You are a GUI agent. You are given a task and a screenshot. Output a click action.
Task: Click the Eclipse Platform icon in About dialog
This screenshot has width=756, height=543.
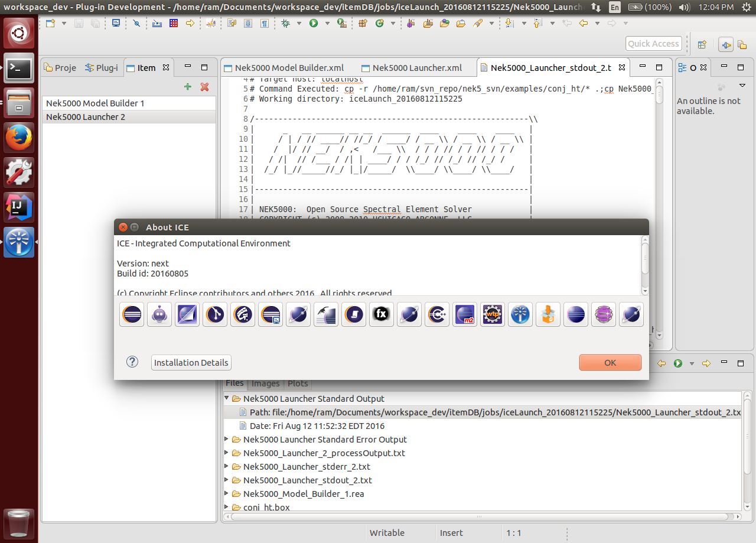pos(132,314)
